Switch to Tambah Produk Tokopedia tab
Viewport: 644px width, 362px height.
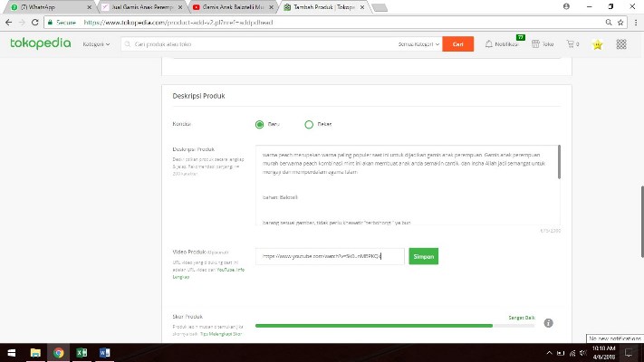[x=324, y=7]
